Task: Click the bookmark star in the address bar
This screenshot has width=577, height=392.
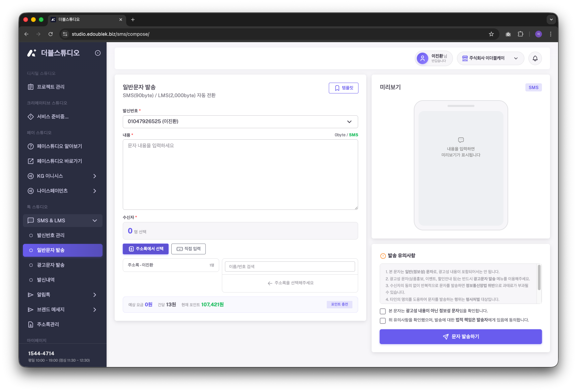Action: click(x=491, y=34)
